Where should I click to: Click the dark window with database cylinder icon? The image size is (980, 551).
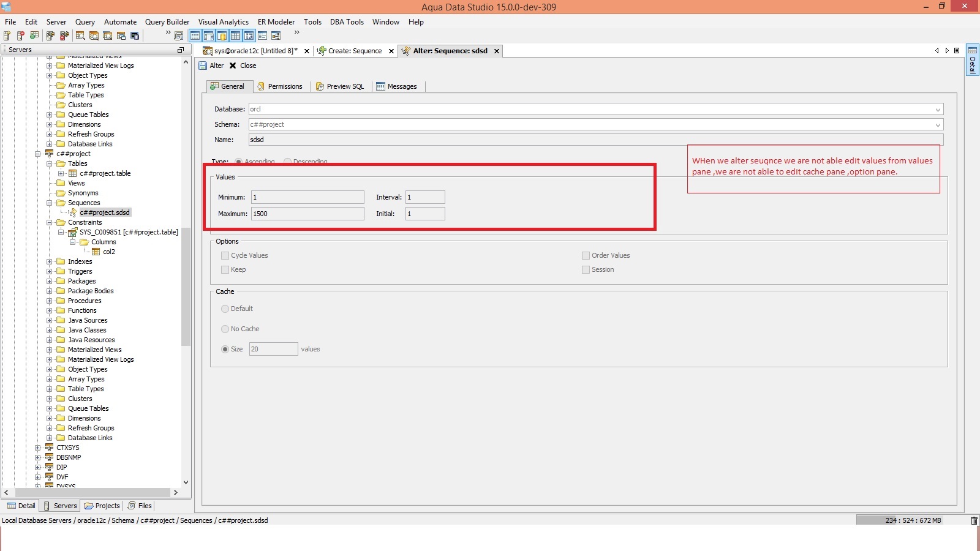pos(135,36)
